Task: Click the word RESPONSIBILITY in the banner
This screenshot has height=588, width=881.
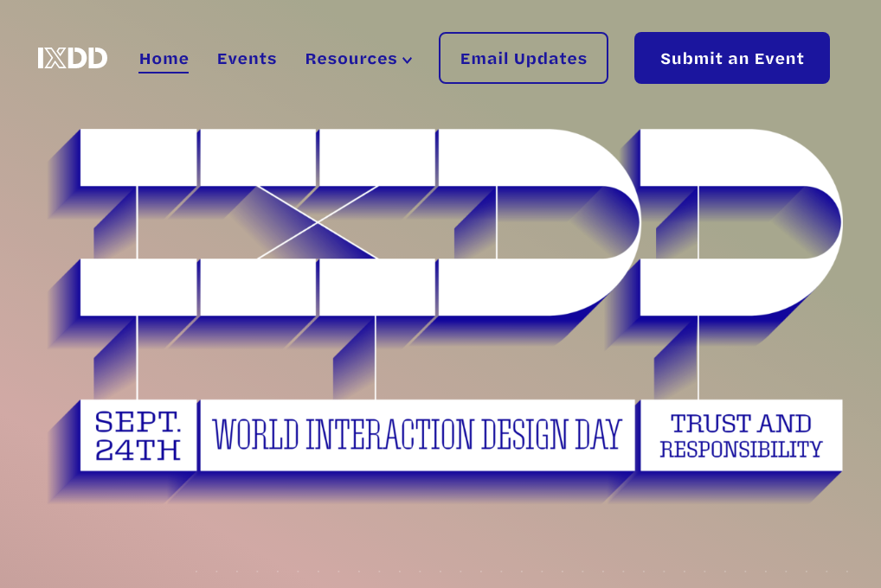Action: click(x=741, y=450)
